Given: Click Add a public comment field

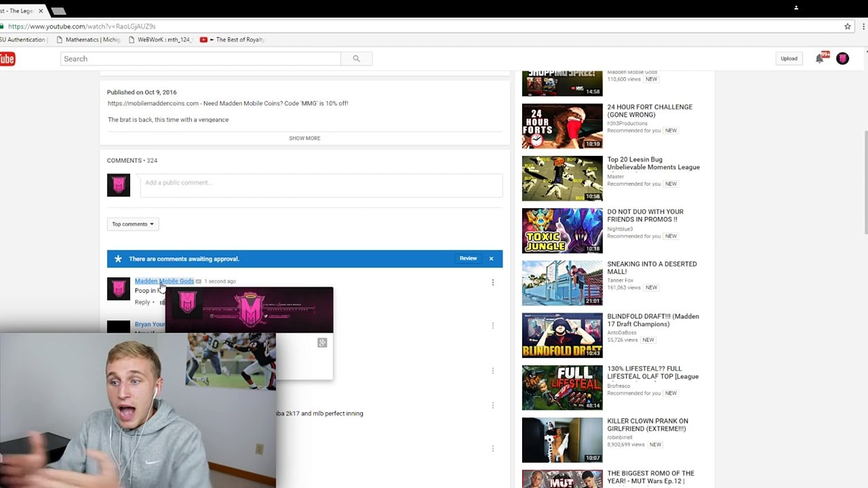Looking at the screenshot, I should click(x=321, y=186).
